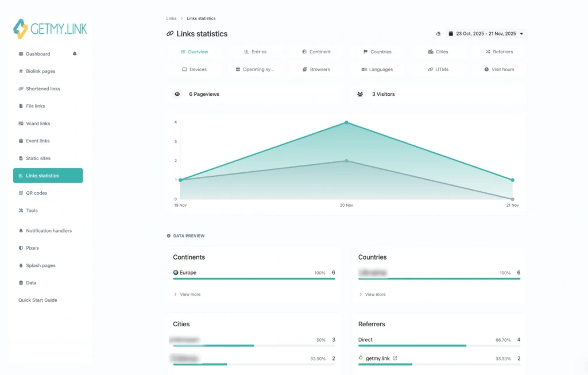Viewport: 588px width, 375px height.
Task: Expand View more under Countries
Action: [372, 295]
